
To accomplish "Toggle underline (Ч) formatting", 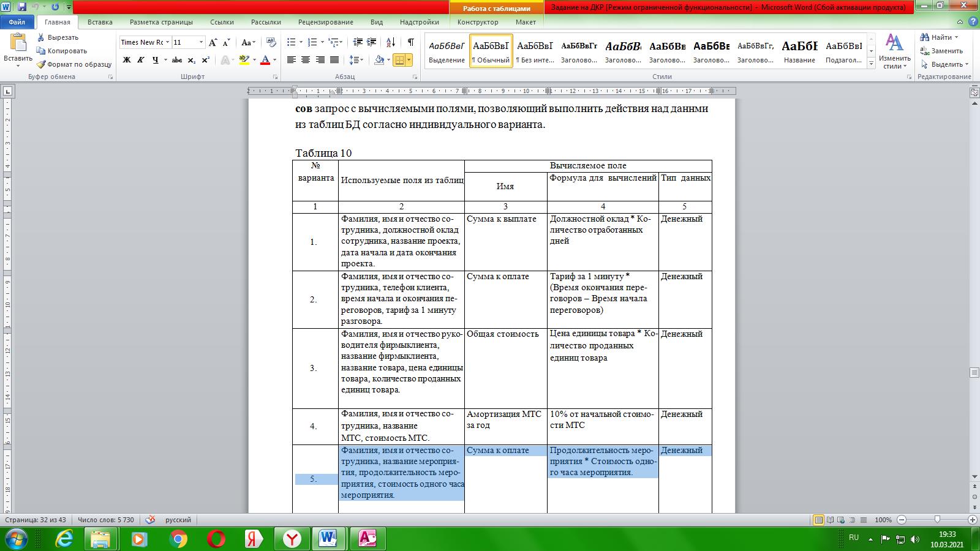I will (156, 60).
